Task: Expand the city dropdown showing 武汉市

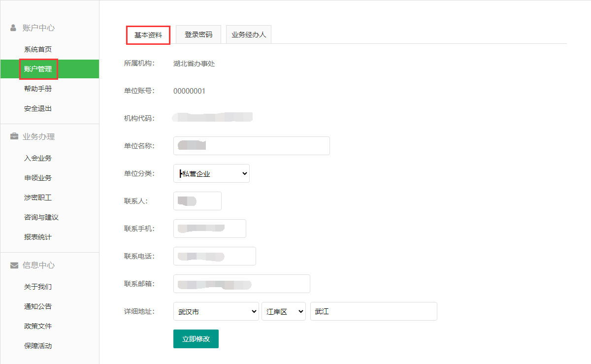Action: pos(216,311)
